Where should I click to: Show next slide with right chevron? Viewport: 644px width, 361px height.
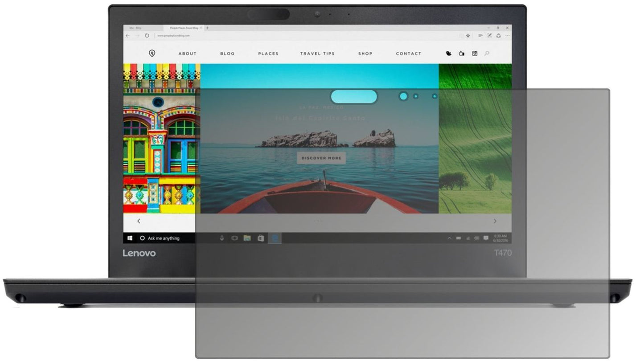pos(495,221)
